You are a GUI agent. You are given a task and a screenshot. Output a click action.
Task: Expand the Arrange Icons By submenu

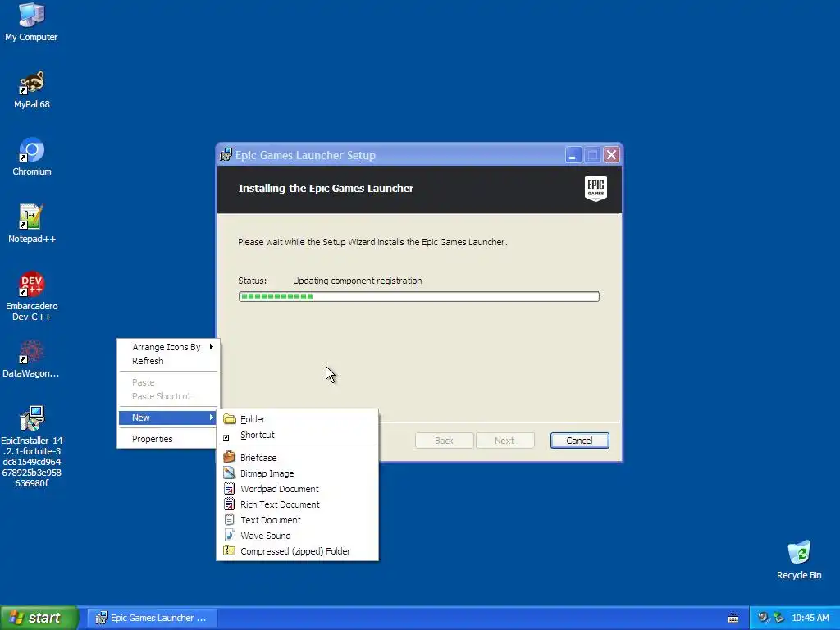(x=168, y=347)
